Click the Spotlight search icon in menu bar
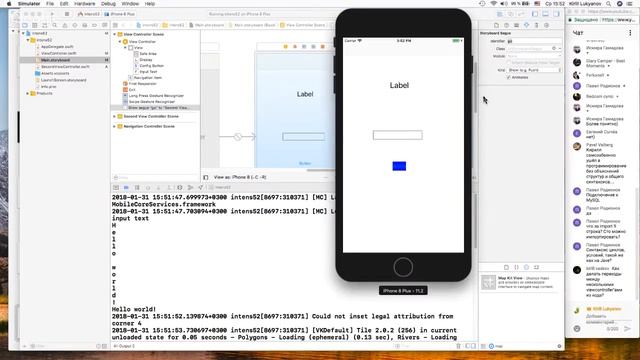 (609, 4)
